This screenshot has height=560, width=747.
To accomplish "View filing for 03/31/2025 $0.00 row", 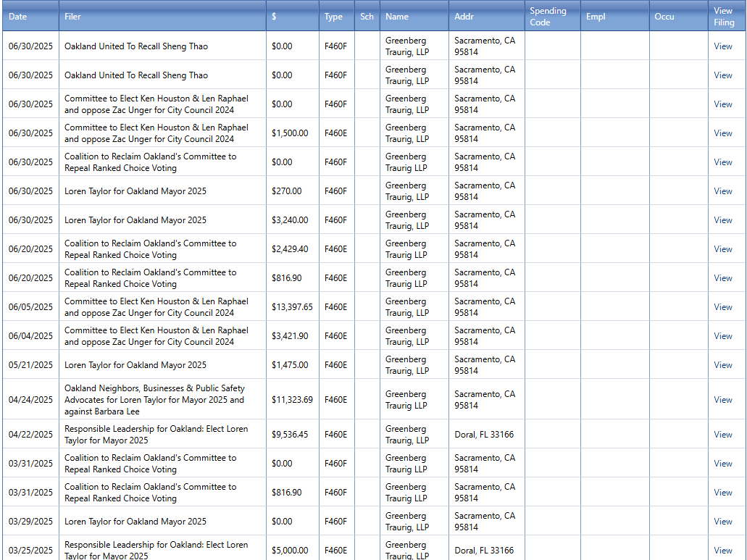I will pyautogui.click(x=722, y=464).
